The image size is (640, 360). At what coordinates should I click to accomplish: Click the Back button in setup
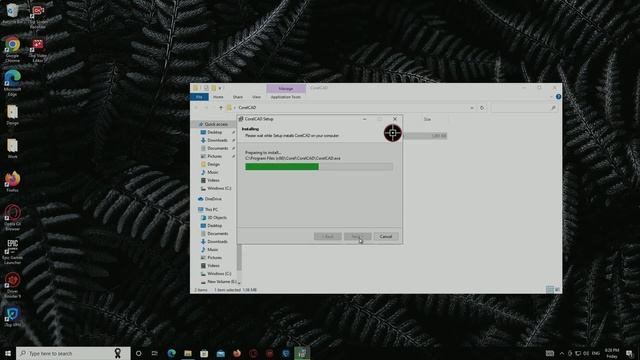(x=328, y=237)
